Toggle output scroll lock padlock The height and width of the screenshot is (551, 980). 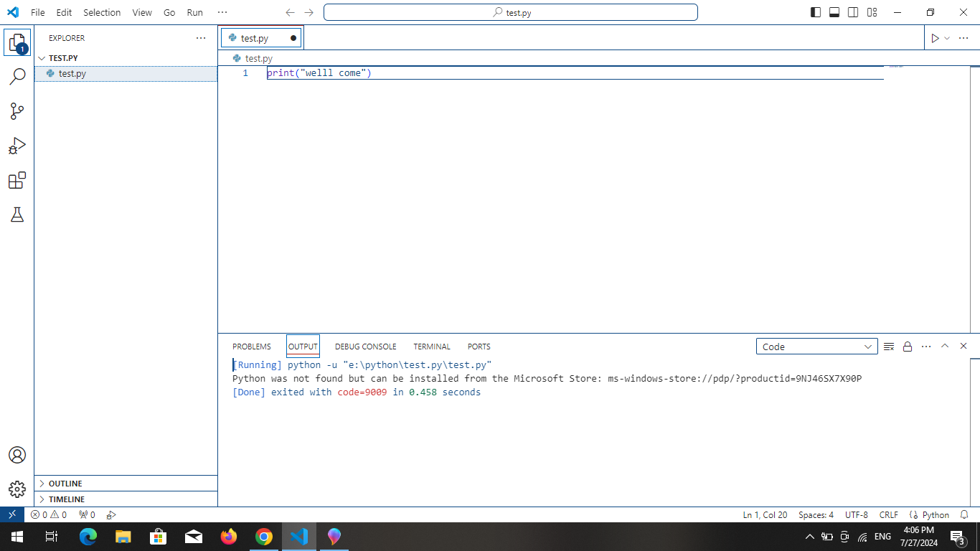tap(908, 347)
